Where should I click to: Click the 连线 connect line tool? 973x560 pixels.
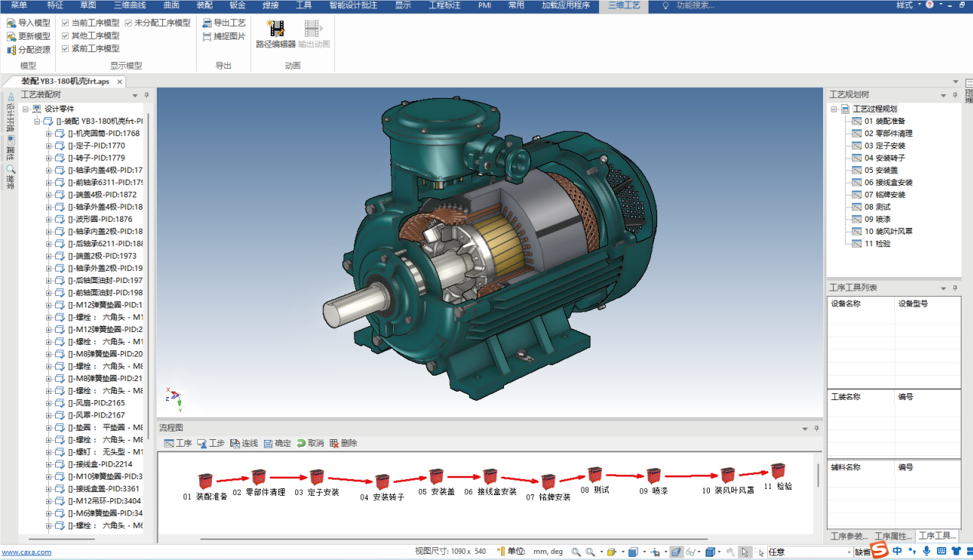pyautogui.click(x=243, y=443)
